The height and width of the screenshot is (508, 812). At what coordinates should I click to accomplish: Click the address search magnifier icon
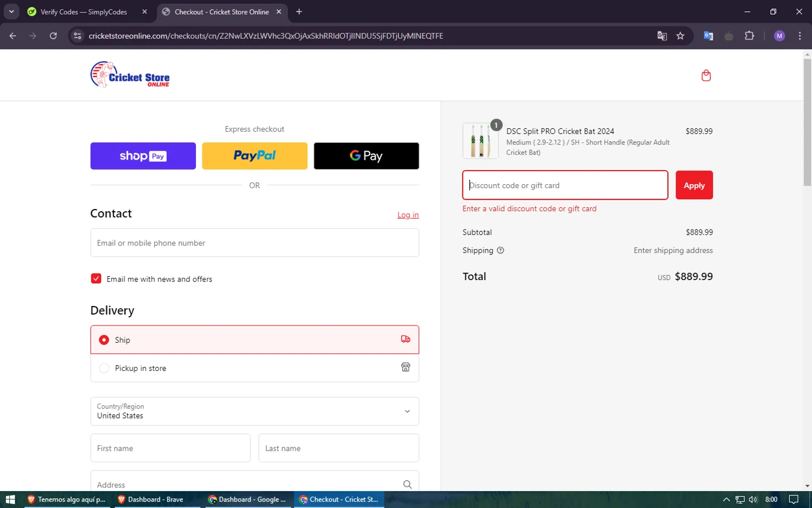(407, 485)
